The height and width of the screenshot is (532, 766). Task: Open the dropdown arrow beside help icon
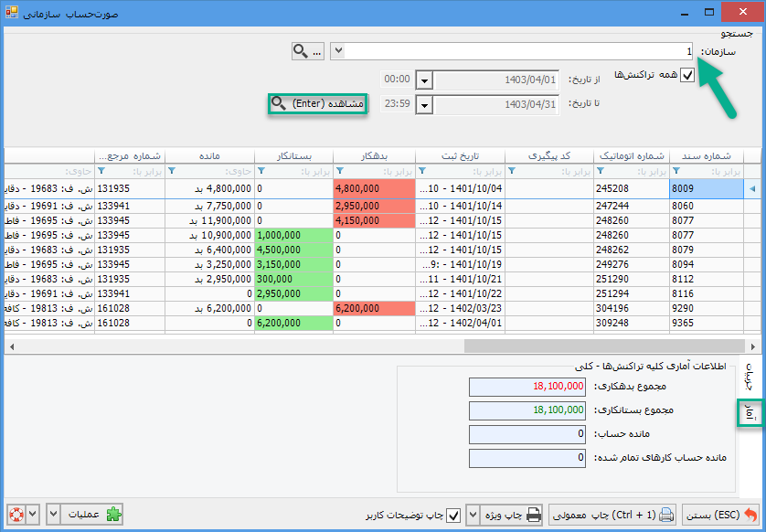[x=33, y=515]
